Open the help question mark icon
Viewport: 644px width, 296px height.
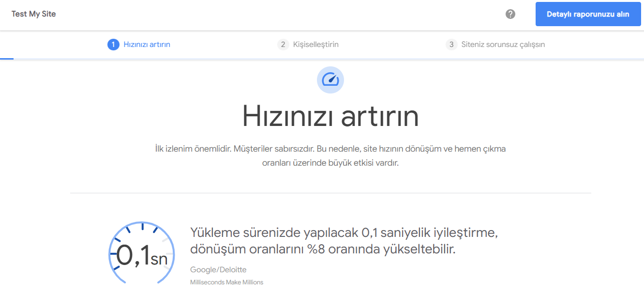pos(510,15)
